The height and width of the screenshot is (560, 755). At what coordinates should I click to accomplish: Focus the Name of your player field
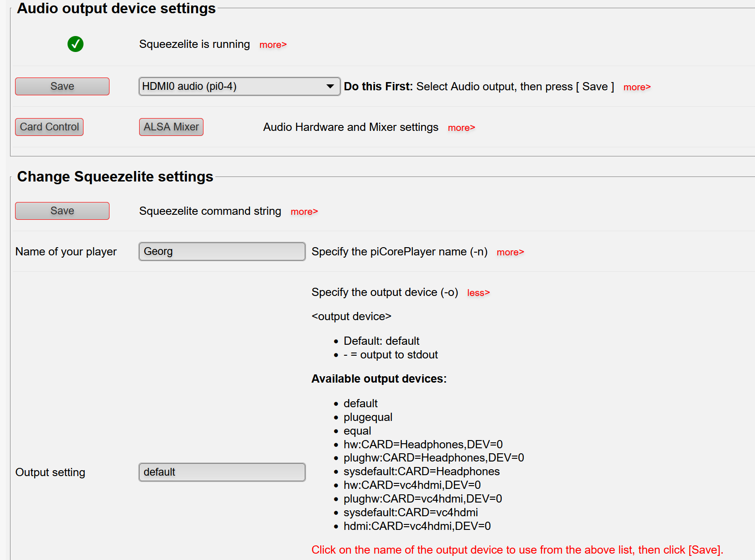pos(222,251)
